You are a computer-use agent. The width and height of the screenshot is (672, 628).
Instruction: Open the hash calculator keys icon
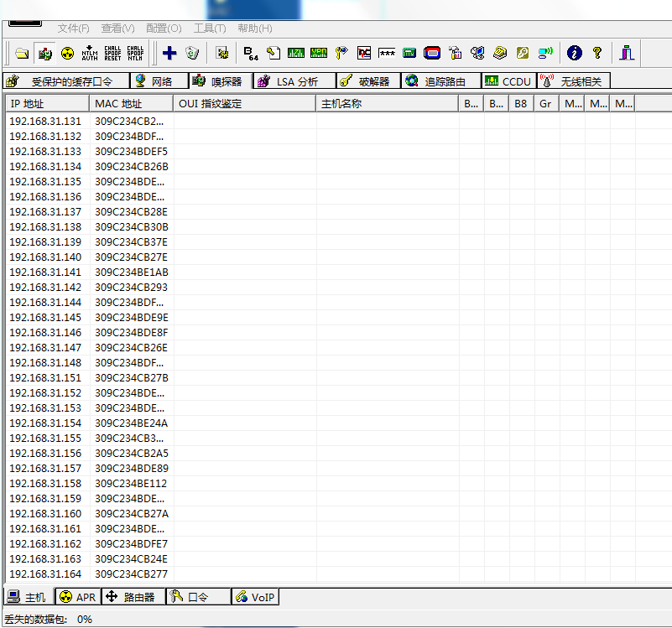(341, 53)
